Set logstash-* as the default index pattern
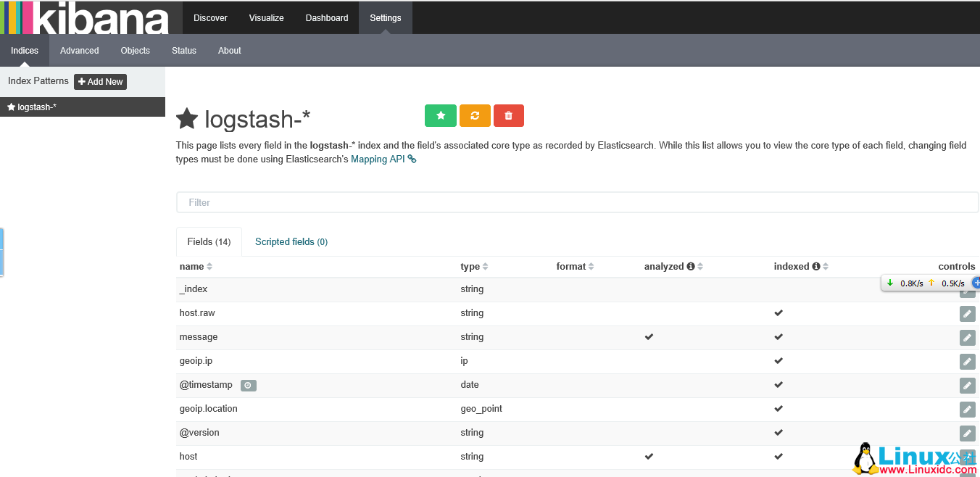Viewport: 980px width, 477px height. click(x=440, y=115)
